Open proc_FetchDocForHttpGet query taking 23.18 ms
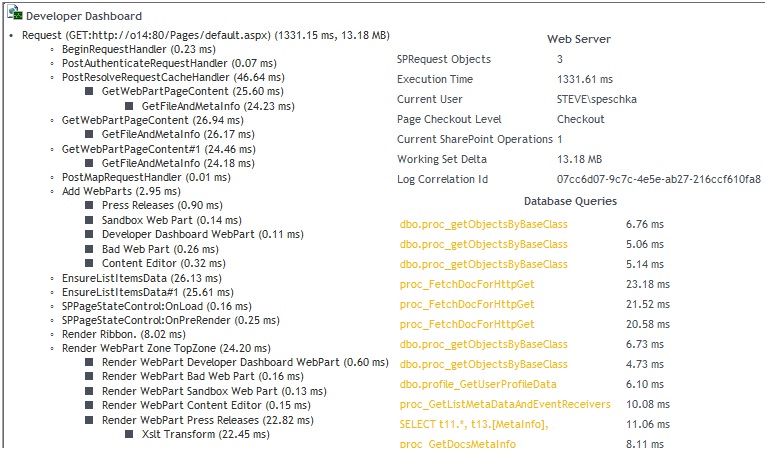The width and height of the screenshot is (767, 450). (467, 284)
